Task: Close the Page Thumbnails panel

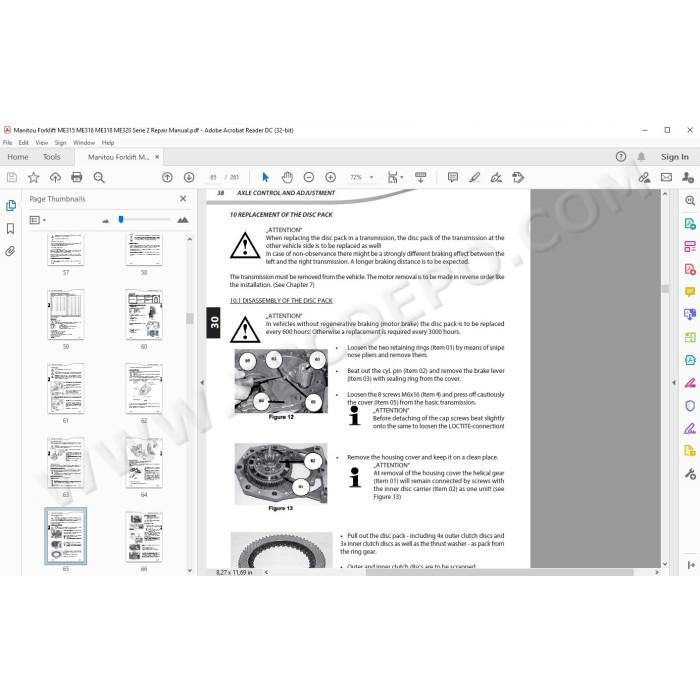Action: [183, 199]
